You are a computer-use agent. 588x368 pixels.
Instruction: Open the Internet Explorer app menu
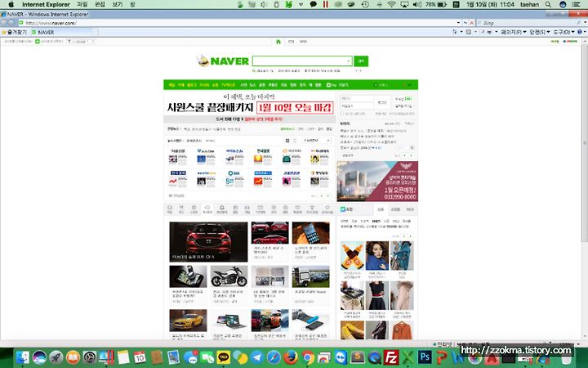46,5
